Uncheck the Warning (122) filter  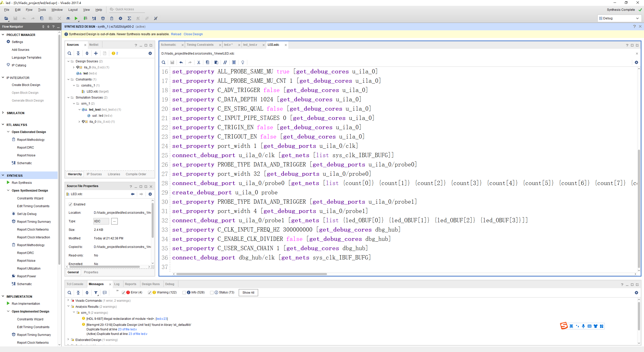click(150, 293)
